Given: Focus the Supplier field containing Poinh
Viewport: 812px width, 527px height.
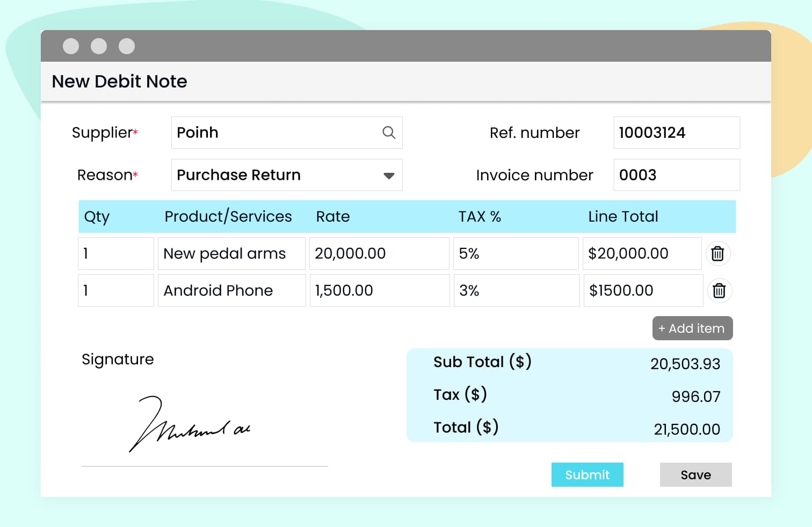Looking at the screenshot, I should pyautogui.click(x=274, y=133).
